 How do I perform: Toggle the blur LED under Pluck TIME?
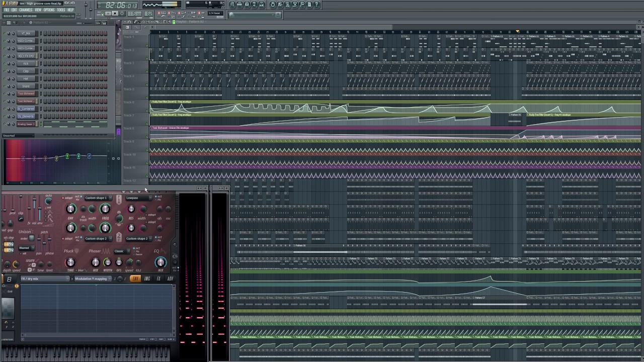[76, 270]
